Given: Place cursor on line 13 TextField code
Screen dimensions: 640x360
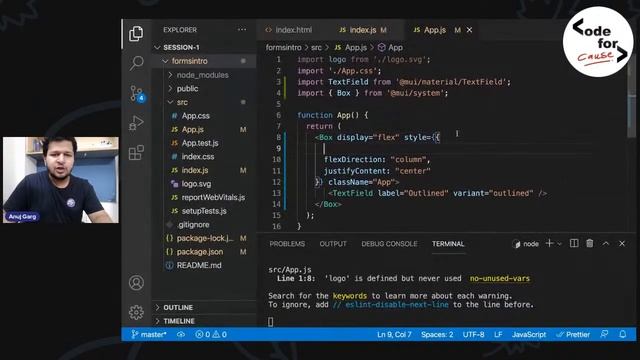Looking at the screenshot, I should click(x=438, y=193).
